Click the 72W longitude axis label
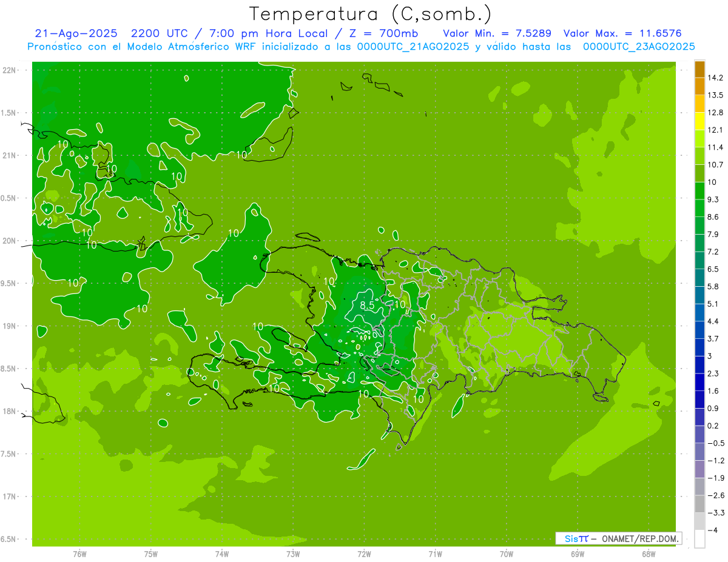The height and width of the screenshot is (562, 728). coord(364,554)
